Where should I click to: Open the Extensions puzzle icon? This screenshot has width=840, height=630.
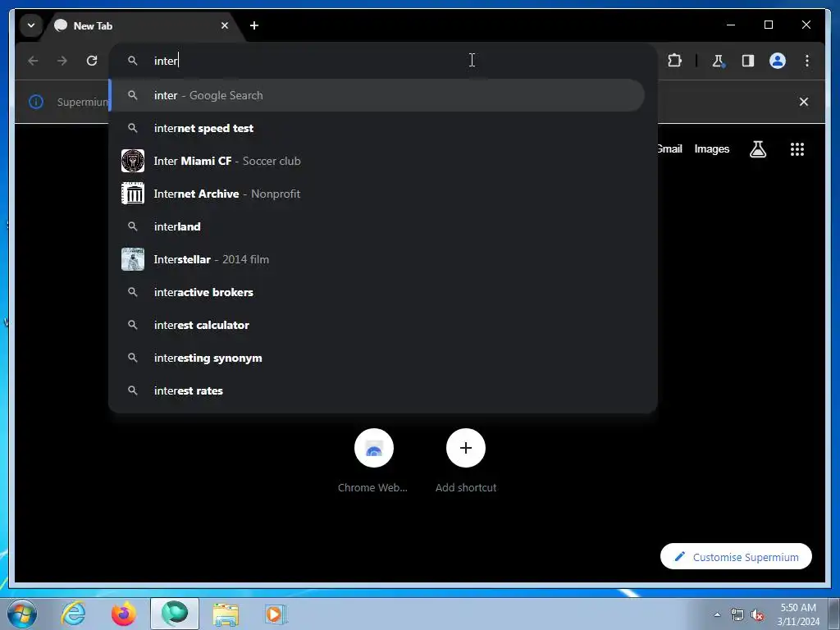point(674,61)
